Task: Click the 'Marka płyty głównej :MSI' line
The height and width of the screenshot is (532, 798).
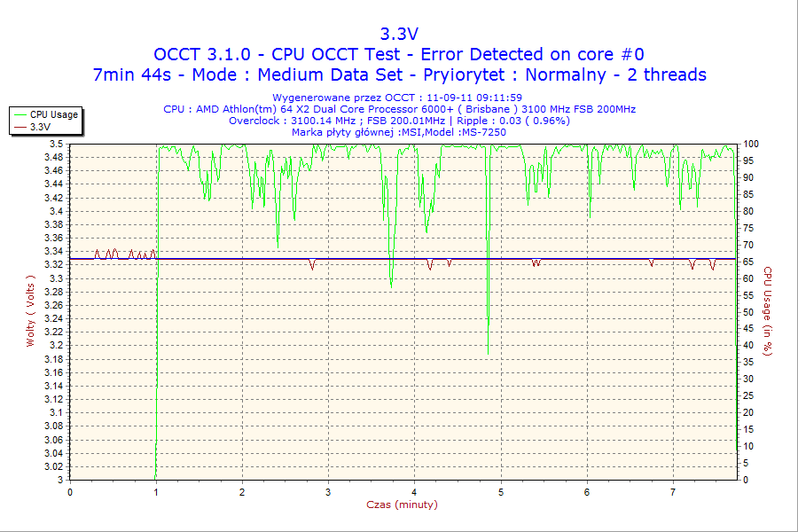Action: click(x=398, y=132)
